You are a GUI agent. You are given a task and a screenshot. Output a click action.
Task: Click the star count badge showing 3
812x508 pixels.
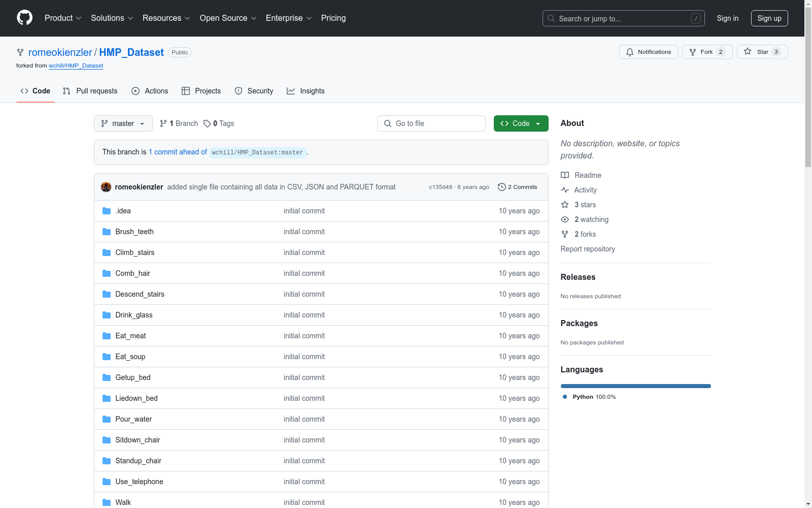(776, 52)
